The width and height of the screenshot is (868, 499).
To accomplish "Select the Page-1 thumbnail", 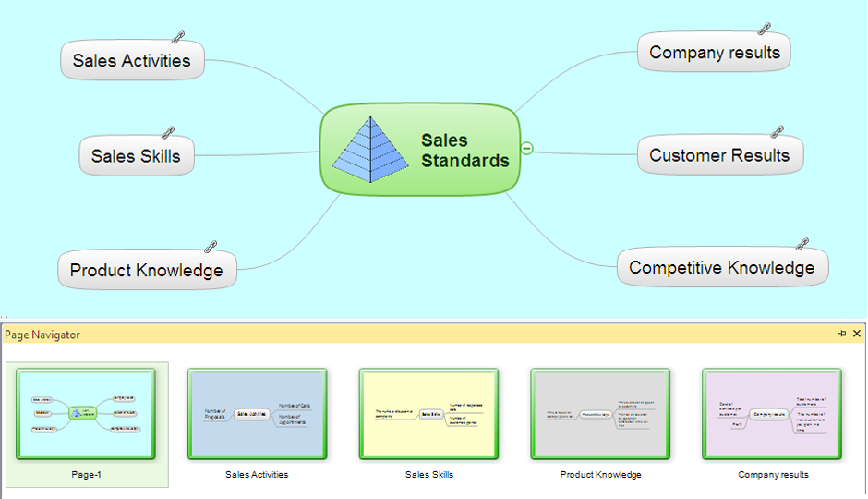I will pos(86,414).
